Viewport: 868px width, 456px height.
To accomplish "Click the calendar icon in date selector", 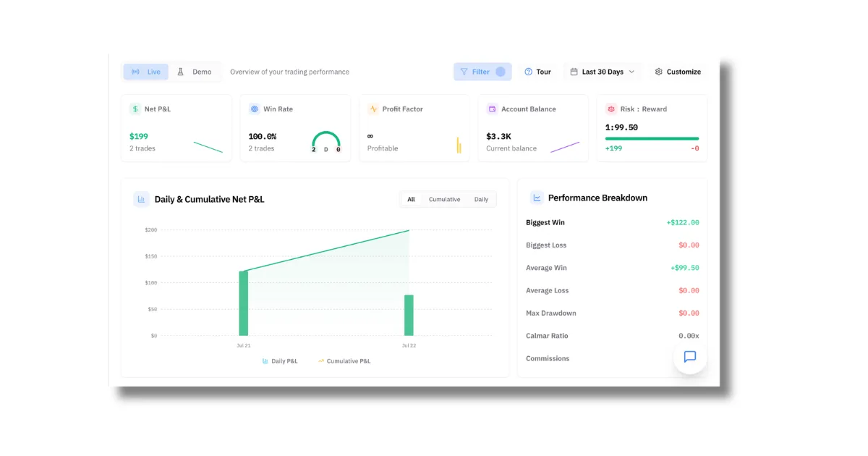I will tap(574, 72).
